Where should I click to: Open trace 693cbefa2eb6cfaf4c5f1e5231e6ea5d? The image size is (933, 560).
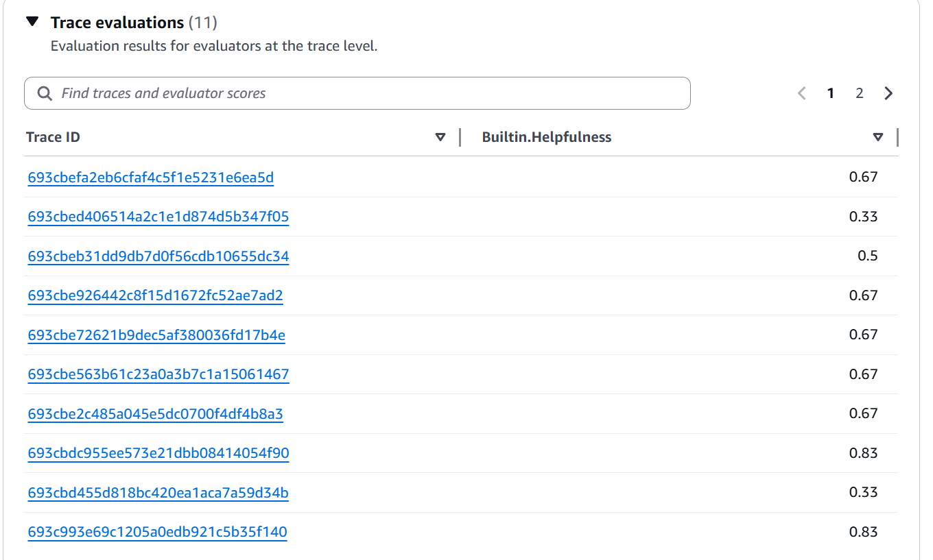click(x=150, y=177)
